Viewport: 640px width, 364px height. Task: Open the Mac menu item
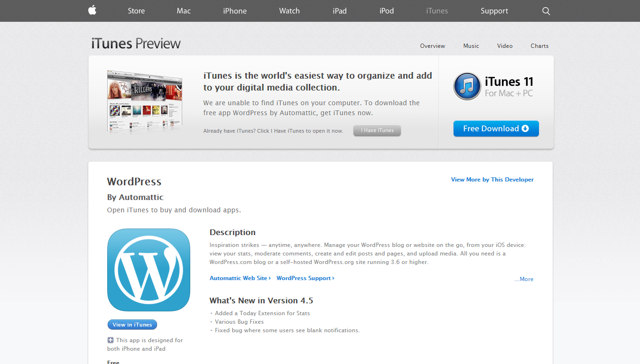point(184,11)
